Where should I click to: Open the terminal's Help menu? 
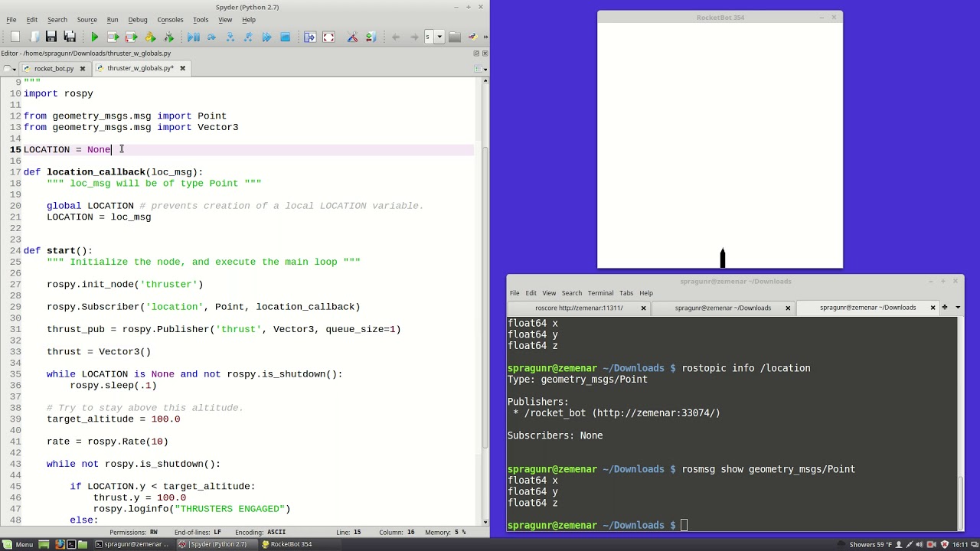click(646, 293)
